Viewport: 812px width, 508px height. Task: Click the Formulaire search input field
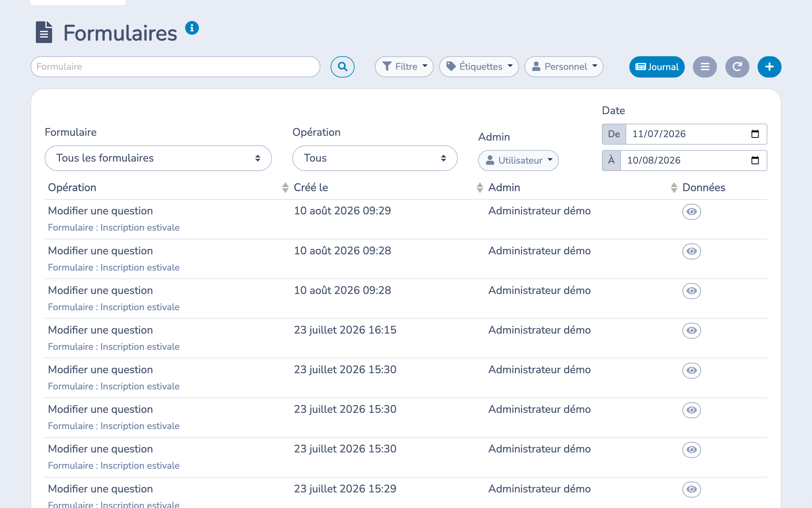coord(175,67)
